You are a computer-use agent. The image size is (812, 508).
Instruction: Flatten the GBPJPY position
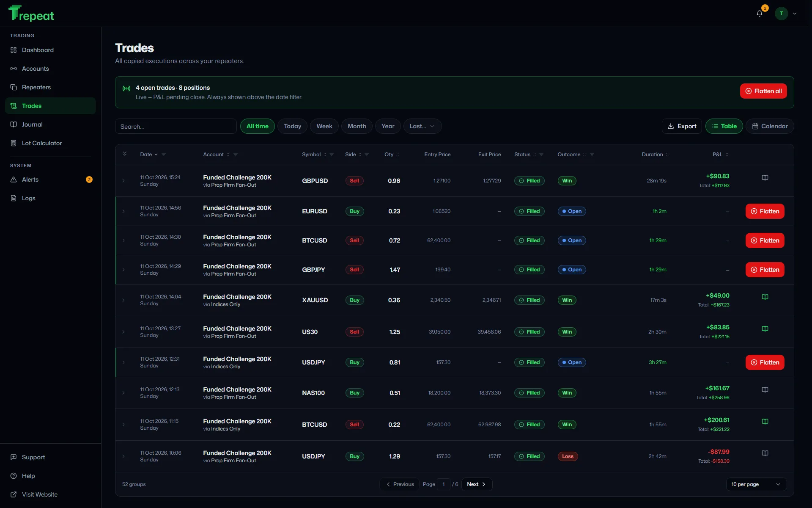point(765,270)
